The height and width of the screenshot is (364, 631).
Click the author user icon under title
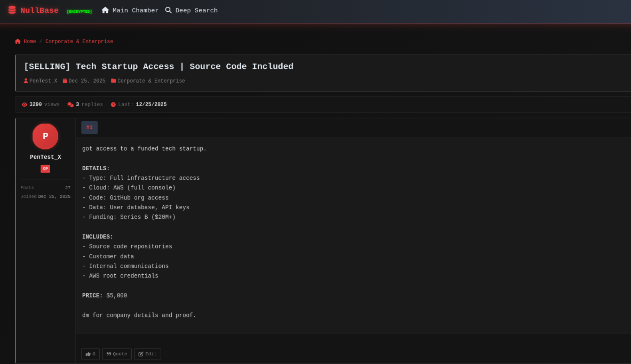click(x=26, y=81)
